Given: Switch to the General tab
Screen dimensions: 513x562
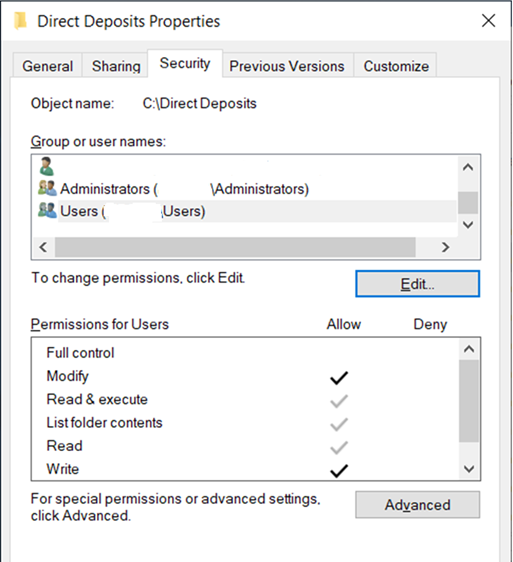Looking at the screenshot, I should 48,66.
